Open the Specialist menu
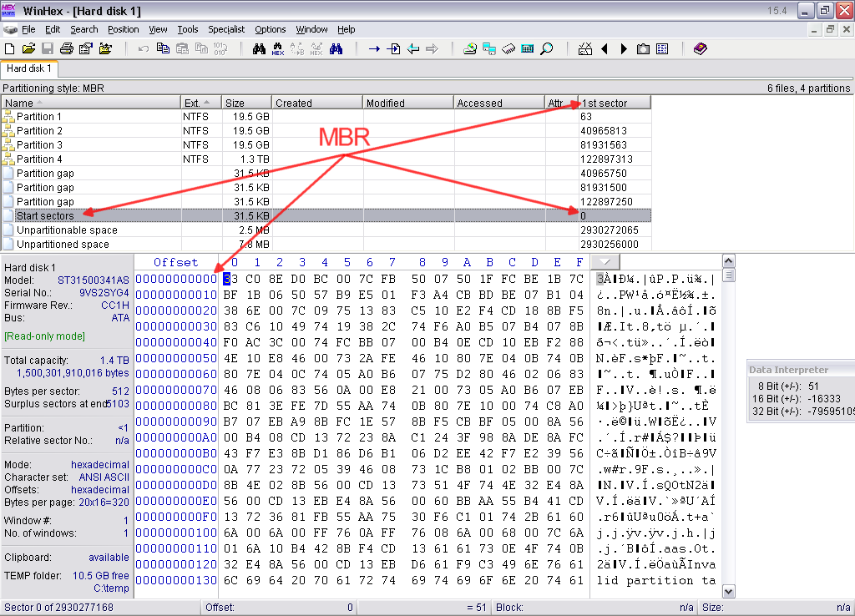Viewport: 855px width, 616px height. pyautogui.click(x=226, y=29)
